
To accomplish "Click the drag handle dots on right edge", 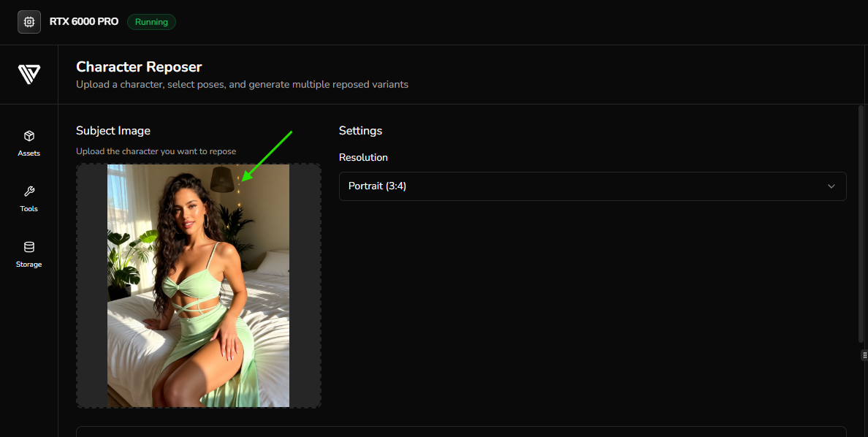I will coord(864,356).
